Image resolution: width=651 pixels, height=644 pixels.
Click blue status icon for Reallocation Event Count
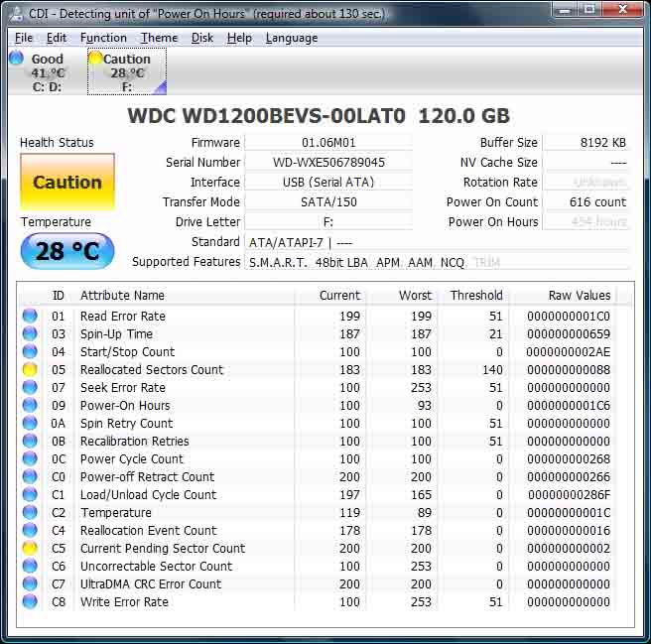click(30, 530)
